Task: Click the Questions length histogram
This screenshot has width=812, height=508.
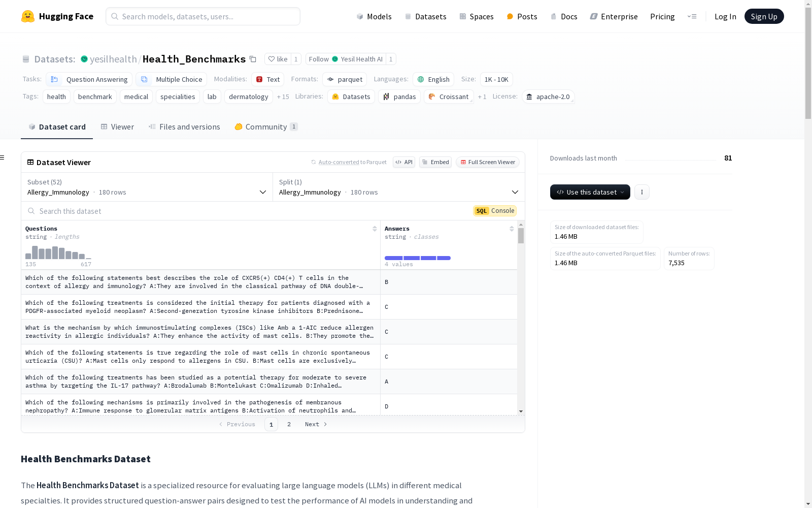Action: [x=58, y=252]
